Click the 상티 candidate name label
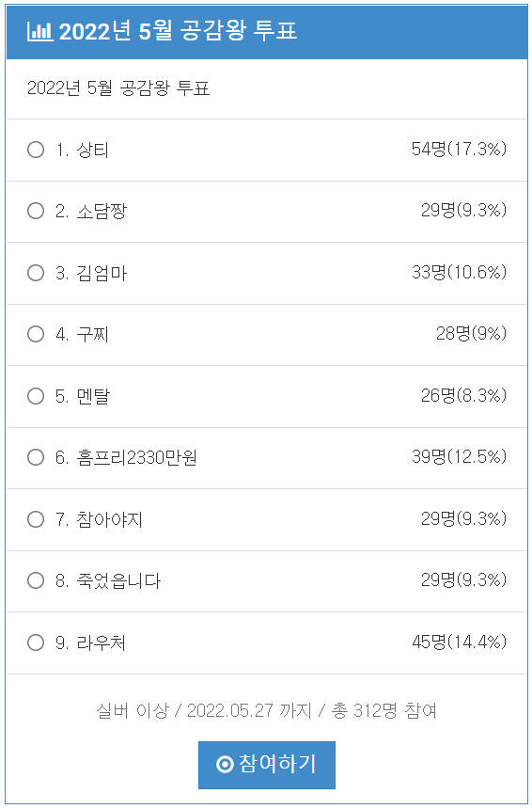Image resolution: width=532 pixels, height=809 pixels. 93,151
